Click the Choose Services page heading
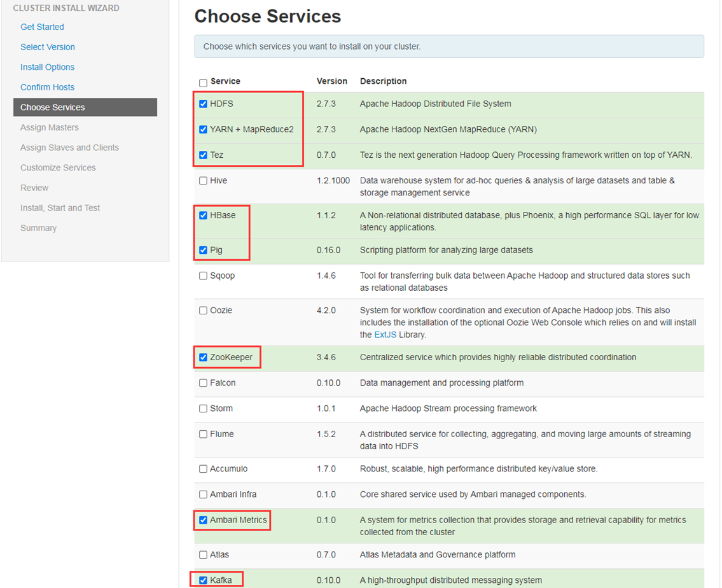 [268, 16]
